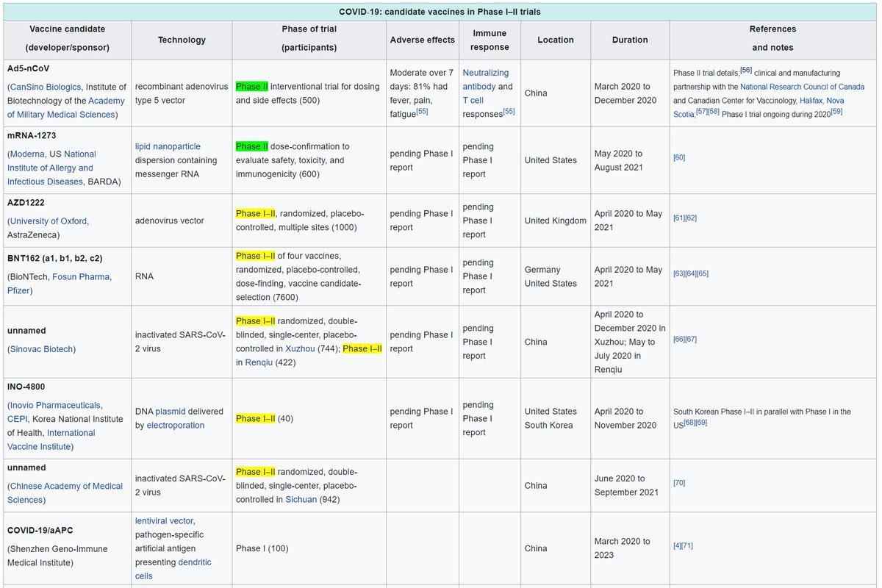Viewport: 882px width, 588px height.
Task: Click the 'March 2020 to 2023' duration
Action: click(x=623, y=548)
